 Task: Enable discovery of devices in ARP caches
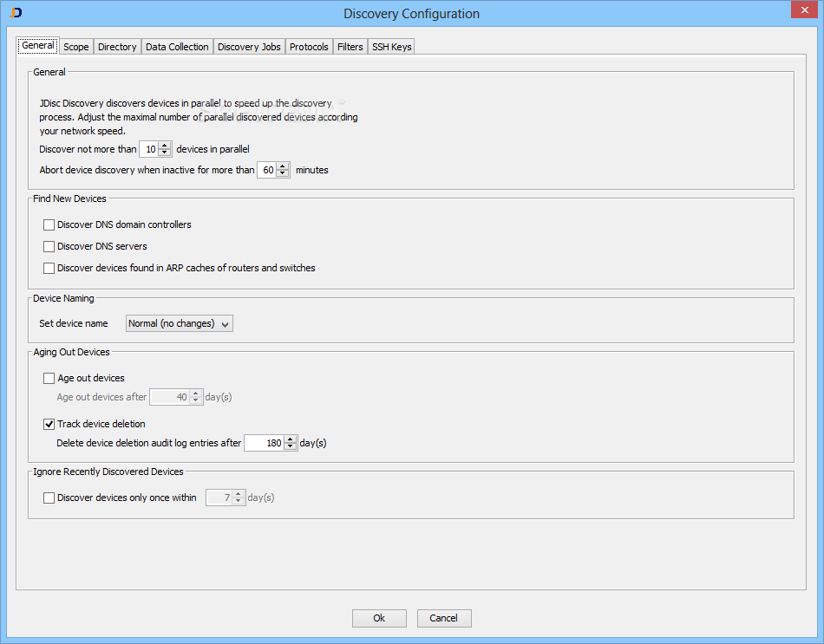pyautogui.click(x=49, y=268)
